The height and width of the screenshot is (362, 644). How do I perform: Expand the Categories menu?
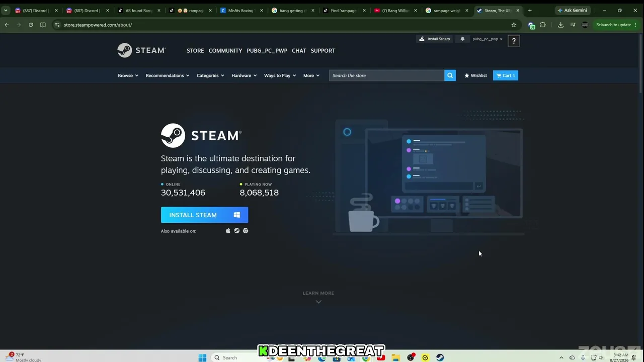(210, 75)
